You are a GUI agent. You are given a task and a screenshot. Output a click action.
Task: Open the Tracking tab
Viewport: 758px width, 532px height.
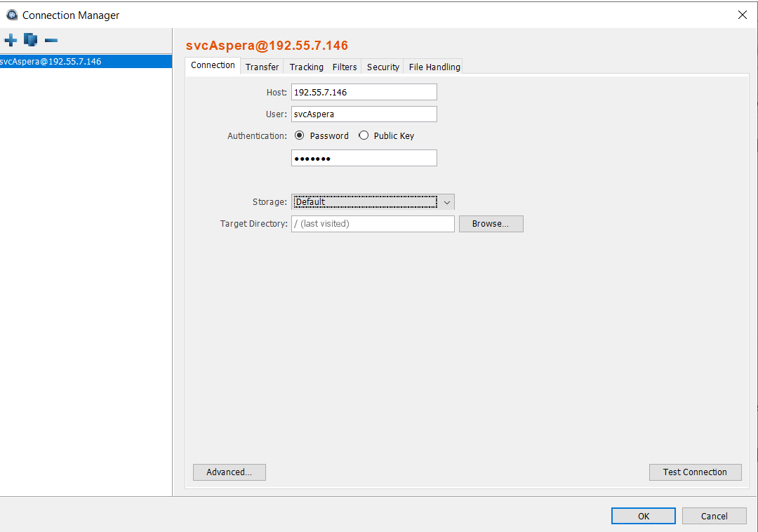click(306, 67)
